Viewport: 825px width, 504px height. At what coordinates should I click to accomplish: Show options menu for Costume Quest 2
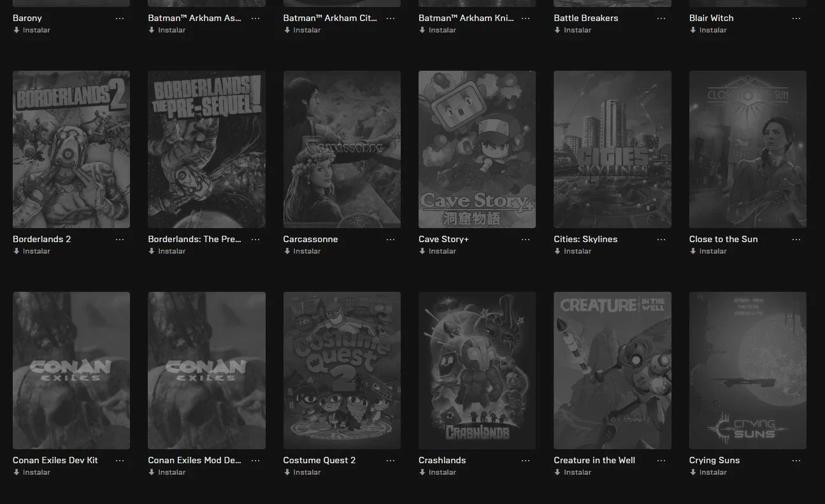tap(391, 461)
